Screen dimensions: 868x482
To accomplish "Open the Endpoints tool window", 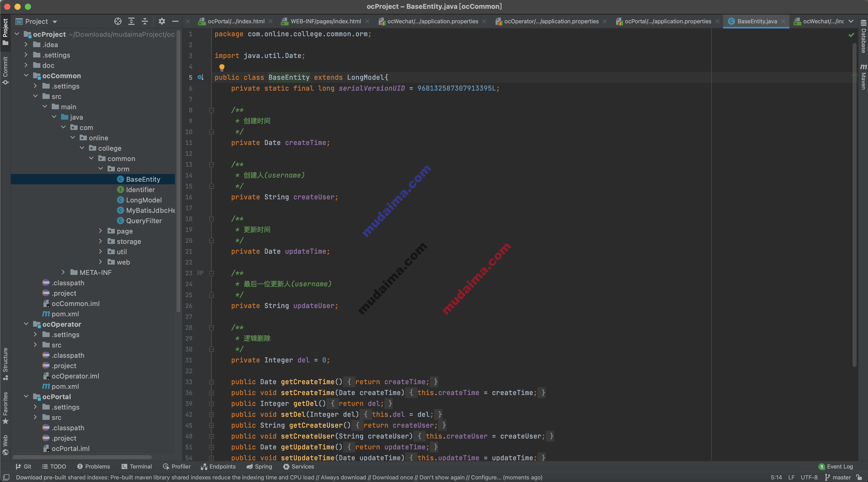I will [x=218, y=466].
